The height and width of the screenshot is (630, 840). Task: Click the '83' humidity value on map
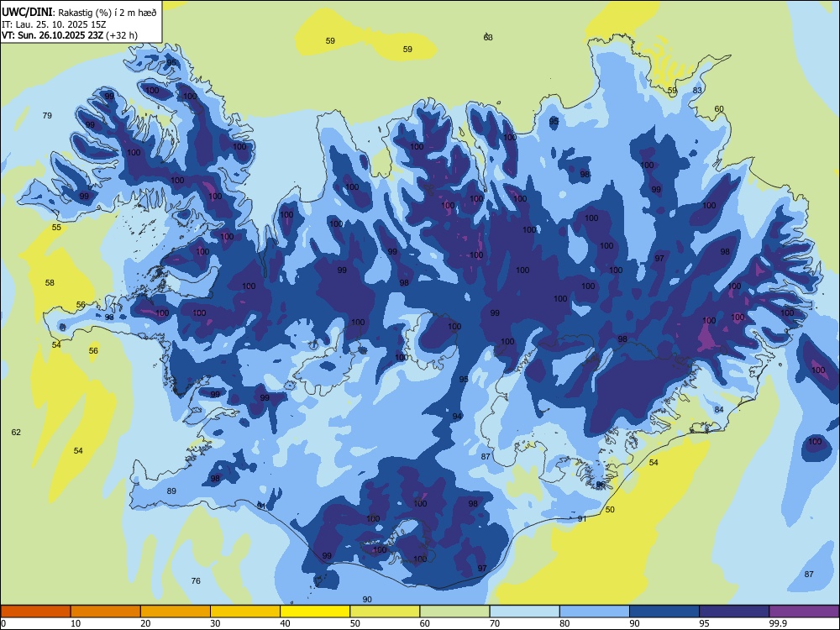[697, 90]
